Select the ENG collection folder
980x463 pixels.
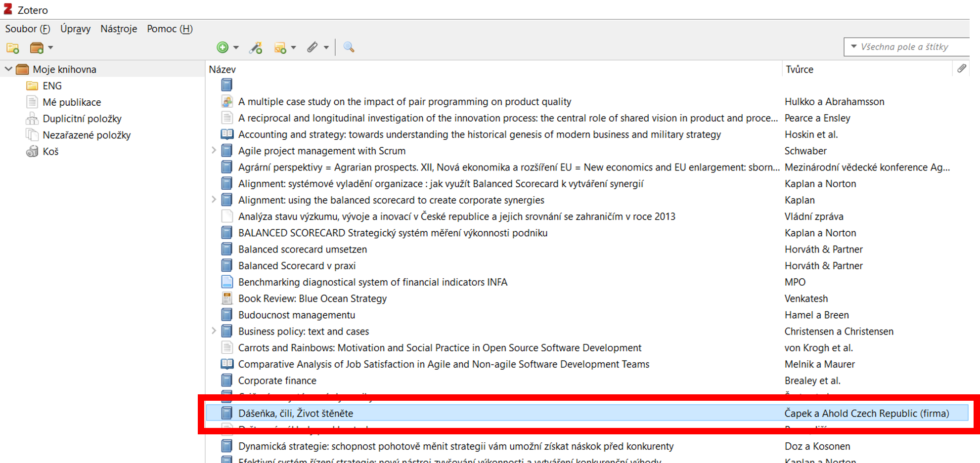pos(52,86)
